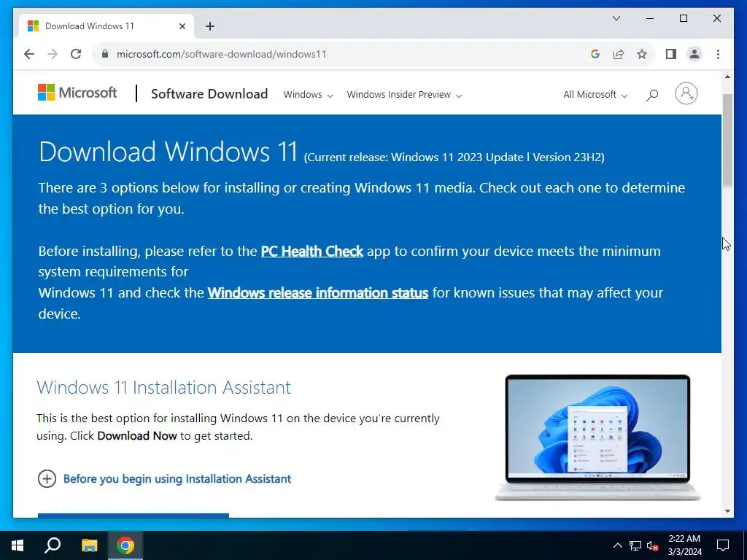747x560 pixels.
Task: Click the Windows 11 Installation Assistant heading
Action: tap(163, 387)
